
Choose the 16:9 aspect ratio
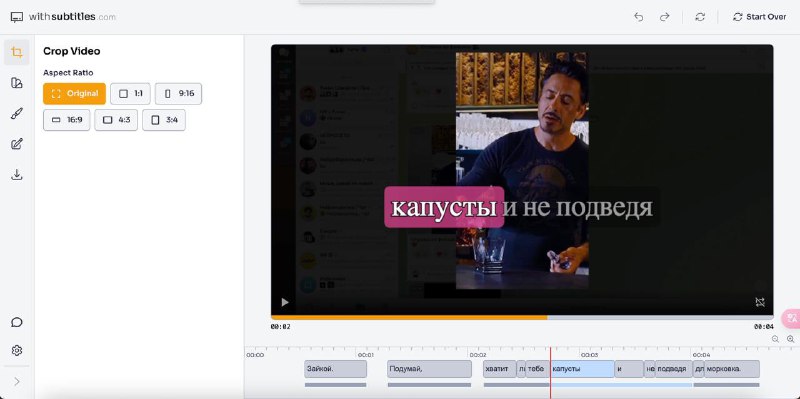(67, 120)
